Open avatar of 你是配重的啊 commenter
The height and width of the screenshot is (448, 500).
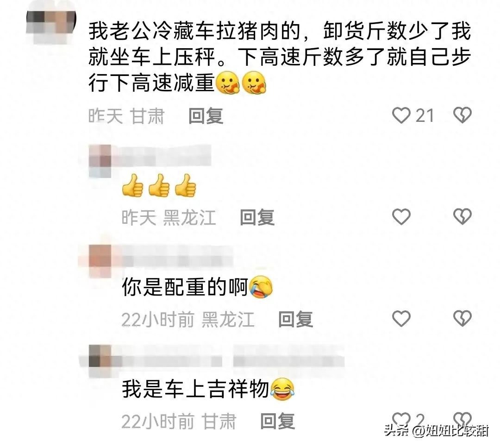click(x=100, y=261)
